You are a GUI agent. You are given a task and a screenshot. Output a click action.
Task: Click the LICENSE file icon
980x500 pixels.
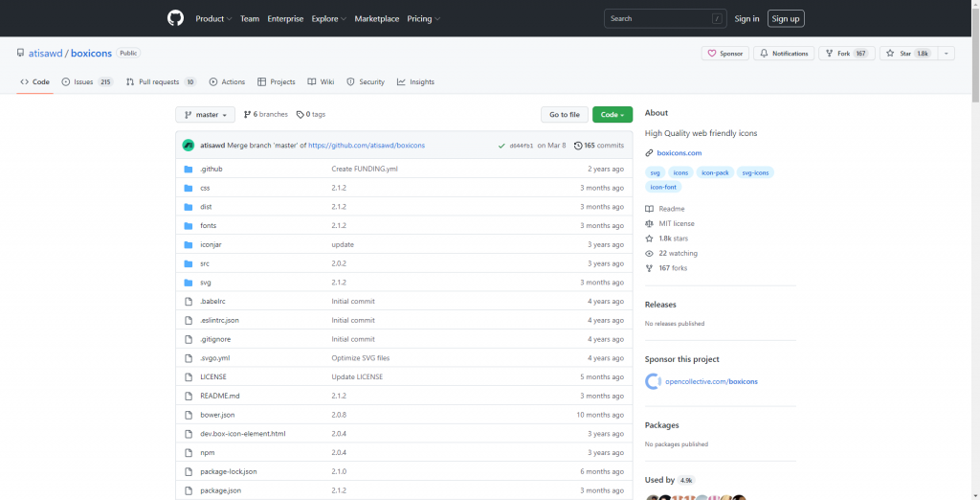click(x=189, y=376)
